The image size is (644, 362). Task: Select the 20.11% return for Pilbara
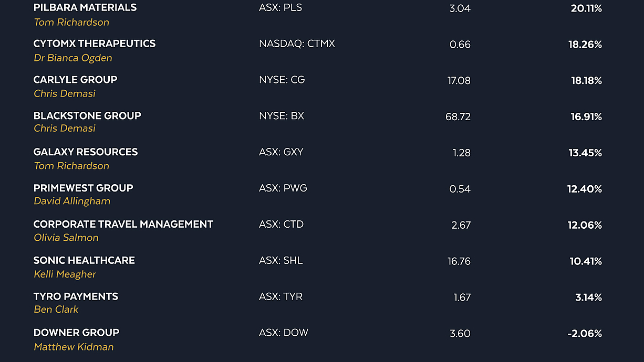(586, 8)
